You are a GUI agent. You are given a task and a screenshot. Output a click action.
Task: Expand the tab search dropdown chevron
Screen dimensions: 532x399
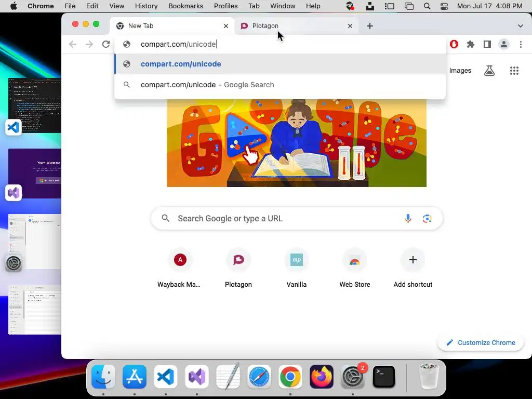coord(521,26)
